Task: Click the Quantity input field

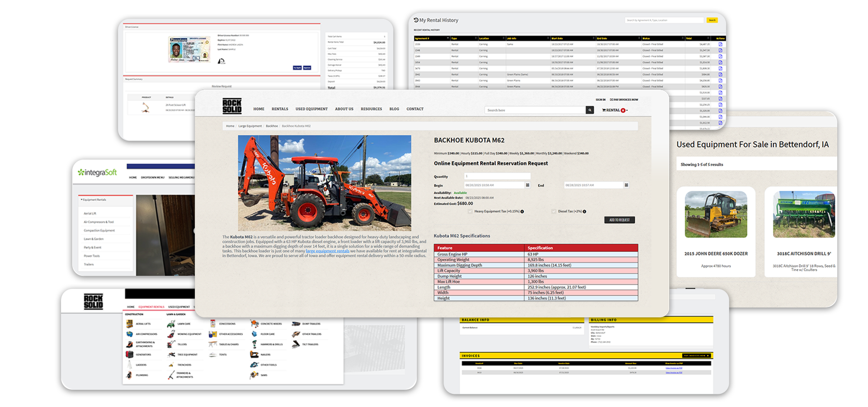Action: click(497, 176)
